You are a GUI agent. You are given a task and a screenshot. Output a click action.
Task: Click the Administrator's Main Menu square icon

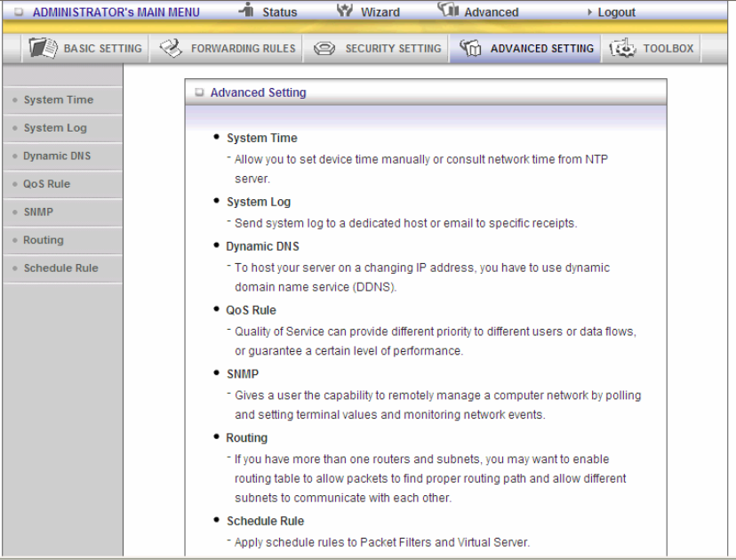(19, 12)
